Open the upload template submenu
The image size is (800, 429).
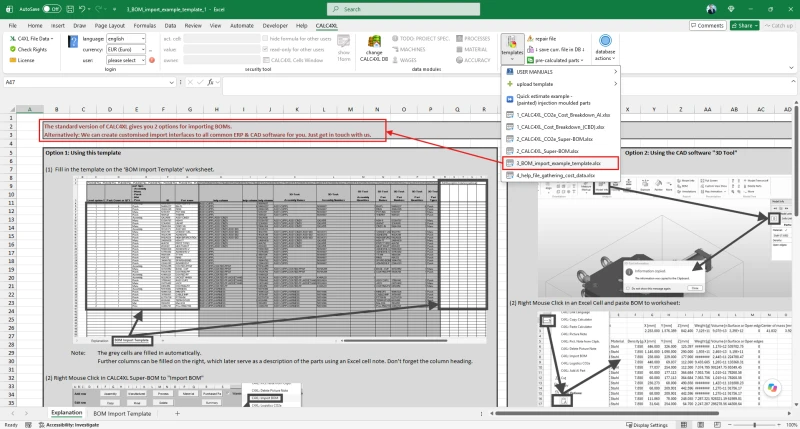[x=561, y=84]
